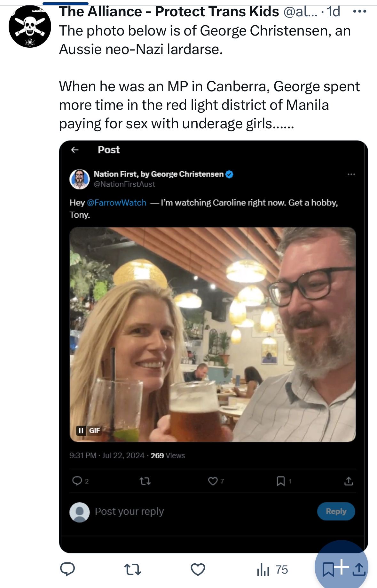
Task: Repost the outer post using retweet icon
Action: point(132,569)
